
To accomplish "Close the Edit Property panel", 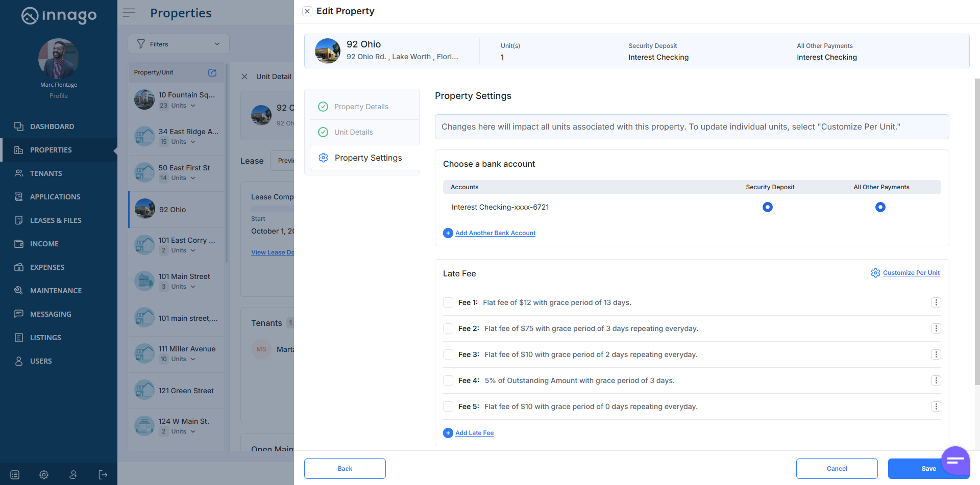I will tap(307, 11).
